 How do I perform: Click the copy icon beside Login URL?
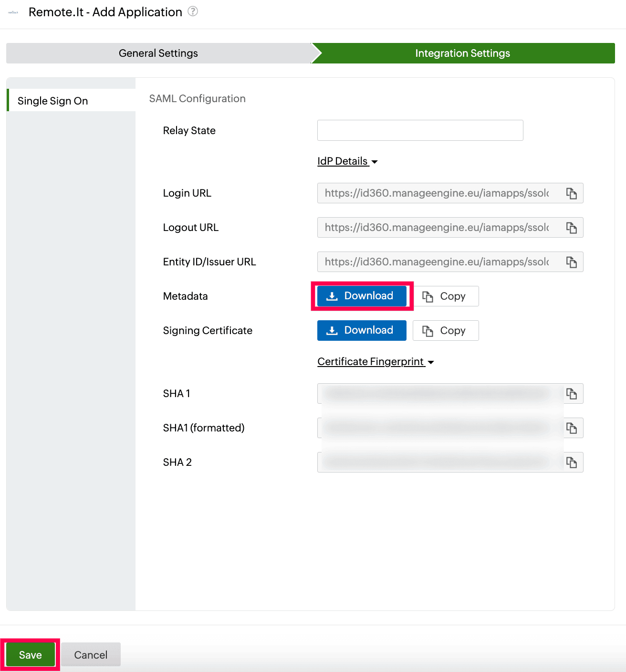(572, 193)
